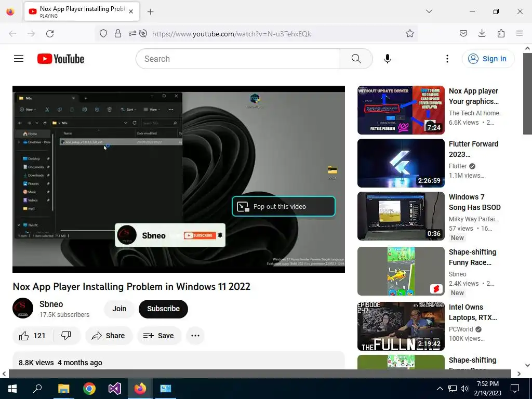The width and height of the screenshot is (532, 399).
Task: Reload the page in Firefox
Action: [x=50, y=34]
